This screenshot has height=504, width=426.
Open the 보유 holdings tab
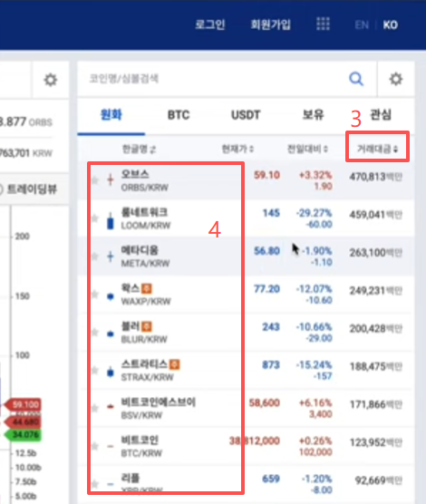(x=313, y=115)
